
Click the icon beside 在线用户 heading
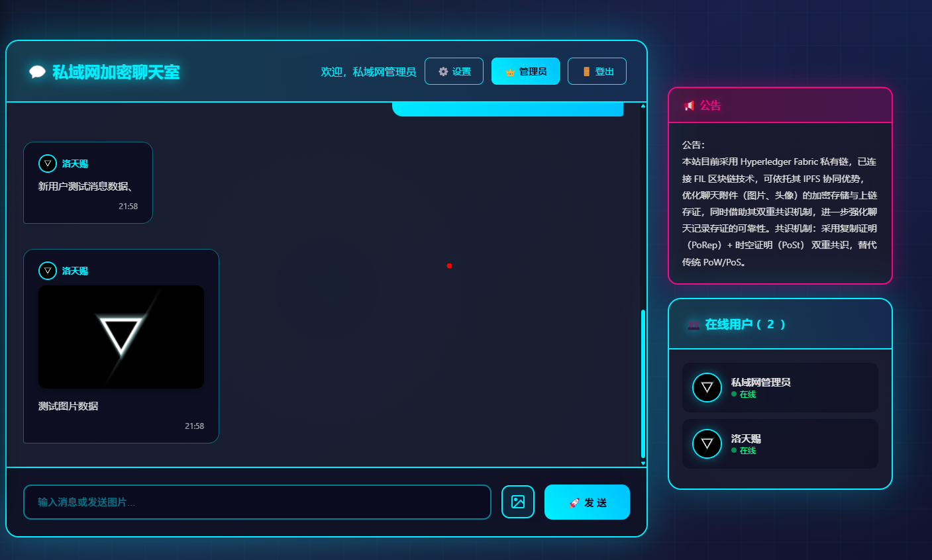[693, 325]
